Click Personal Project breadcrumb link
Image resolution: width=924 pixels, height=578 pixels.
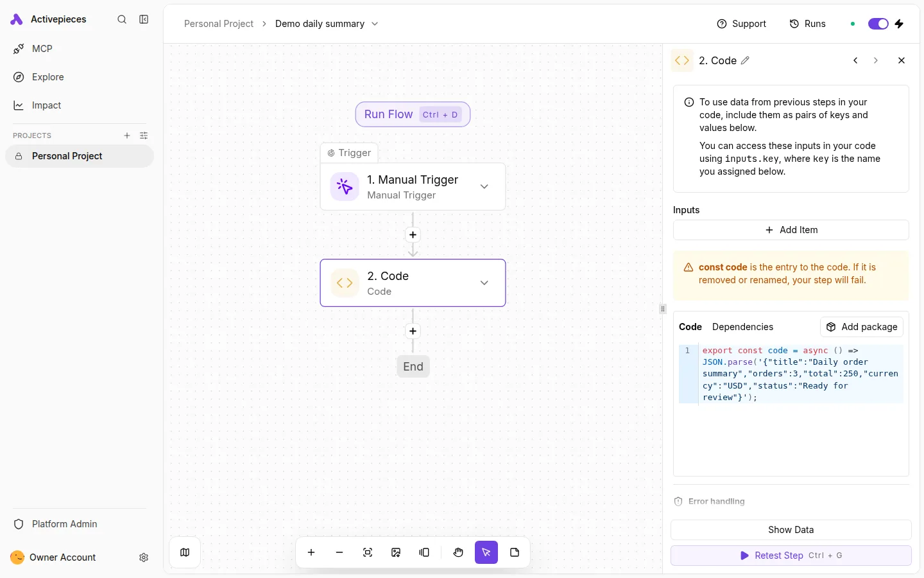coord(219,24)
